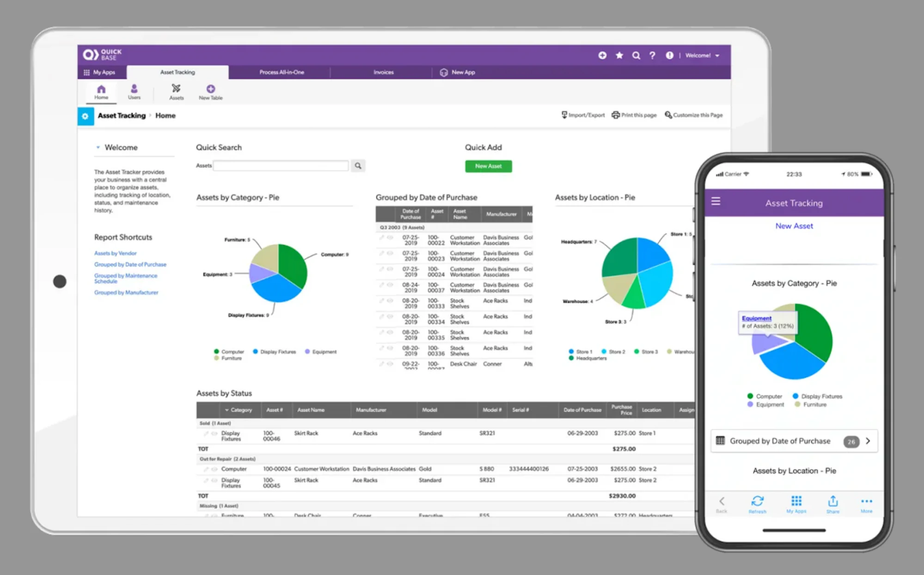Open the New App tab
Screen dimensions: 924x575
point(458,72)
